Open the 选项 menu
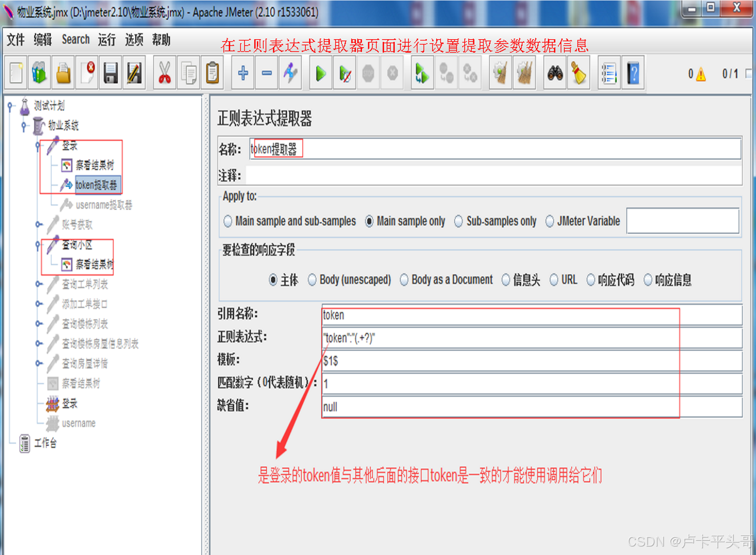Image resolution: width=756 pixels, height=555 pixels. coord(134,40)
